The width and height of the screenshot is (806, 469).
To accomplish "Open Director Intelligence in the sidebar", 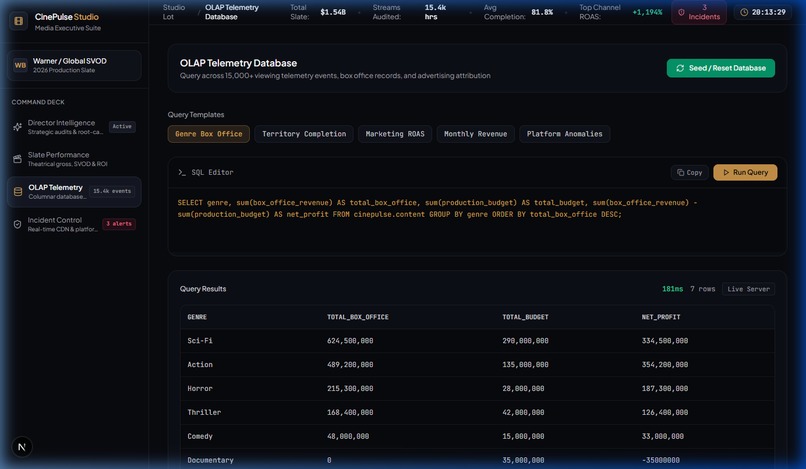I will [74, 127].
